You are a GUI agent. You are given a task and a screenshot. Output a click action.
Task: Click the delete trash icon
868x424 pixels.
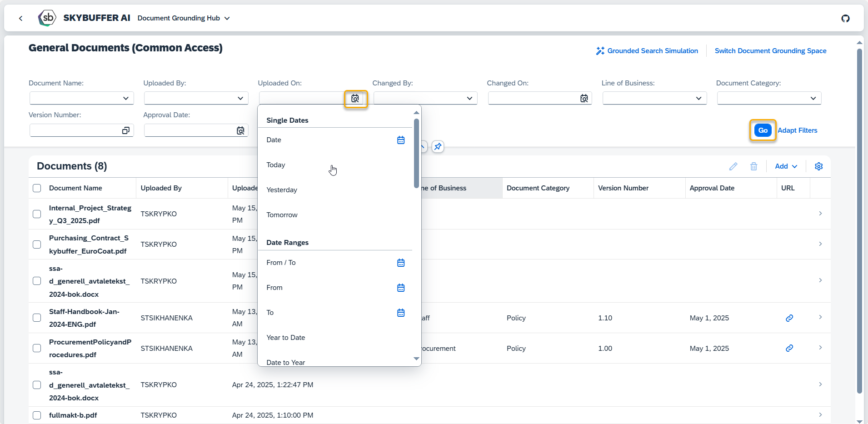point(753,166)
